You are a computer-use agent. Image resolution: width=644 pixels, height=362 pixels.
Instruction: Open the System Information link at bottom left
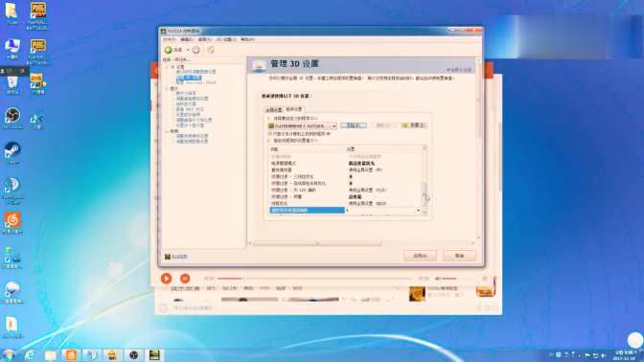(176, 257)
